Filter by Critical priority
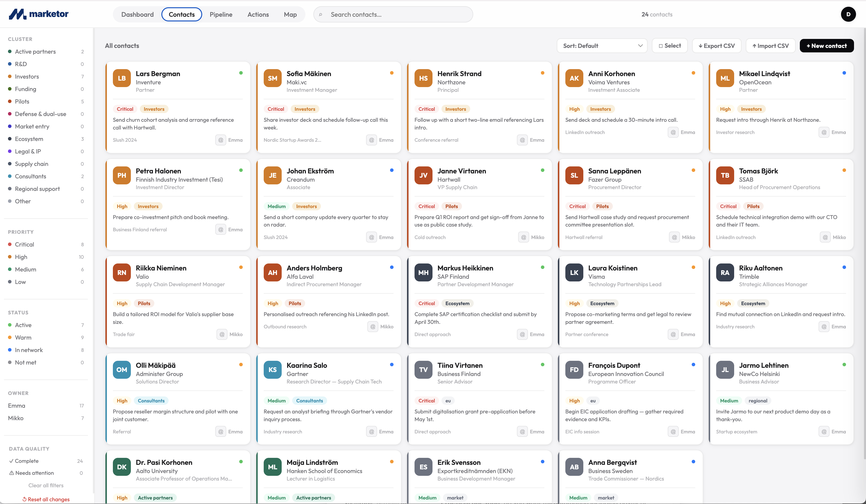This screenshot has height=504, width=866. (x=24, y=245)
